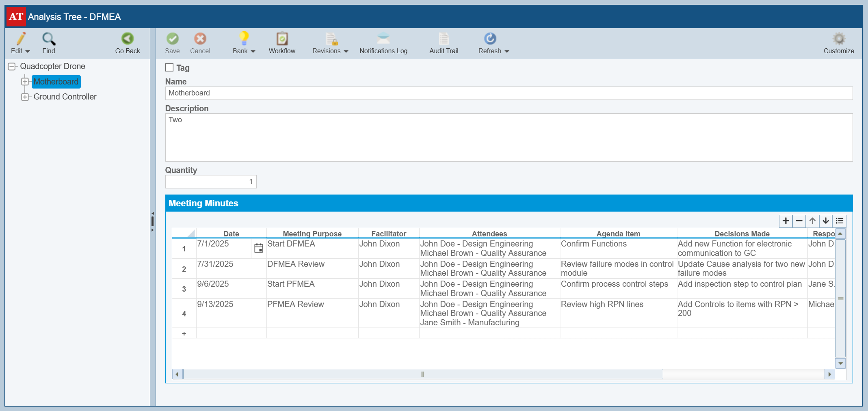Collapse the Quadcopter Drone tree node

(12, 66)
